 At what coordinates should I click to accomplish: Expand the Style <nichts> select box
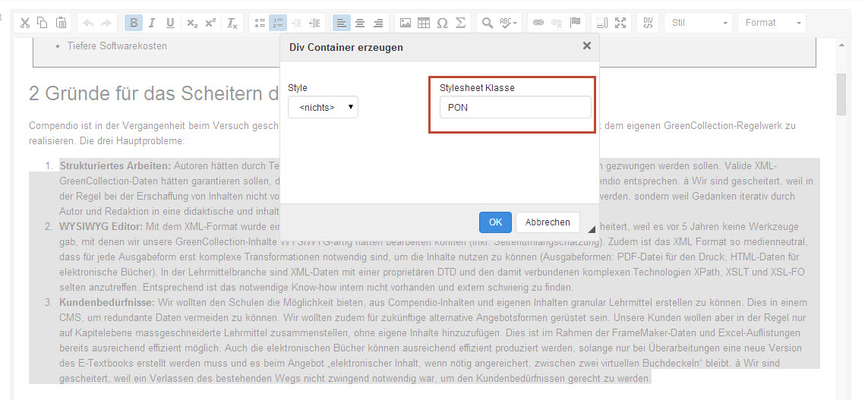[x=323, y=108]
